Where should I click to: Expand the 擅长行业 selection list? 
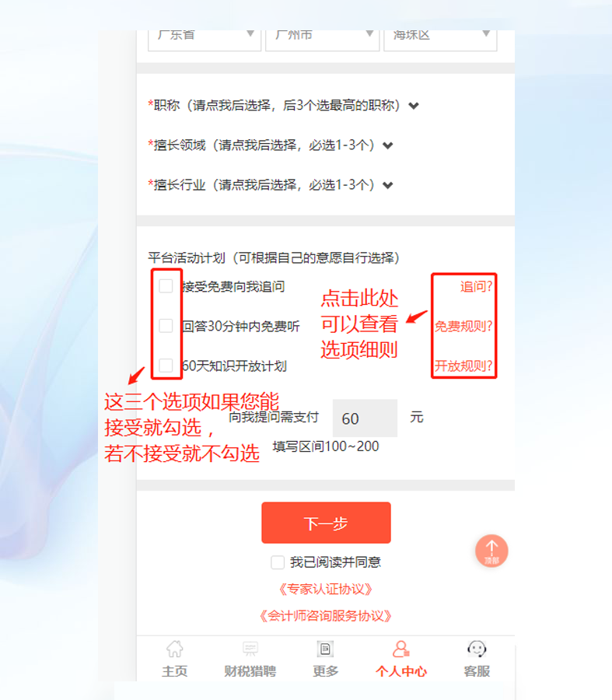388,185
